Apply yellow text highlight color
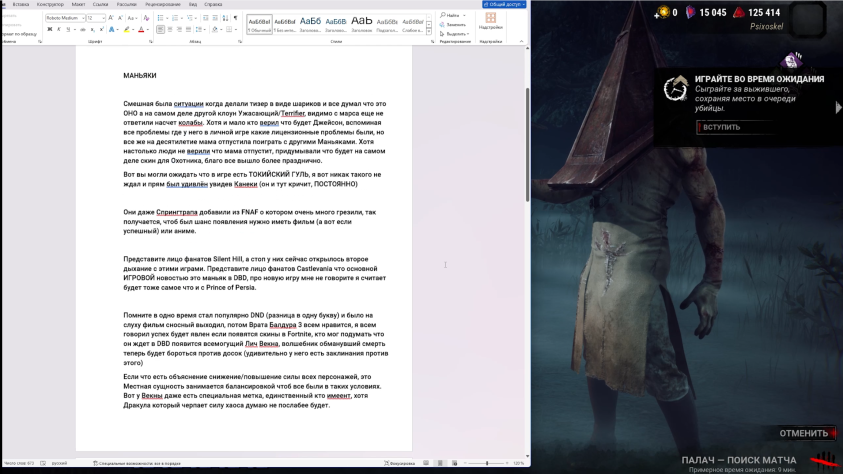The width and height of the screenshot is (843, 474). (126, 29)
